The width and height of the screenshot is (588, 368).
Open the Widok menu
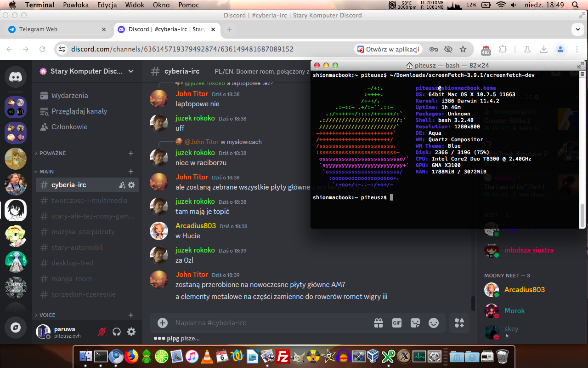135,5
